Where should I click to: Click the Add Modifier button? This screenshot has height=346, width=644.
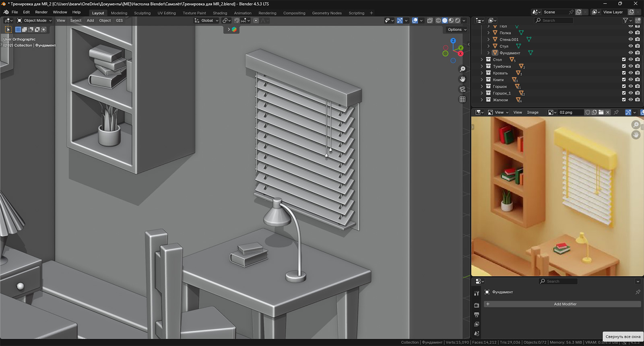565,304
